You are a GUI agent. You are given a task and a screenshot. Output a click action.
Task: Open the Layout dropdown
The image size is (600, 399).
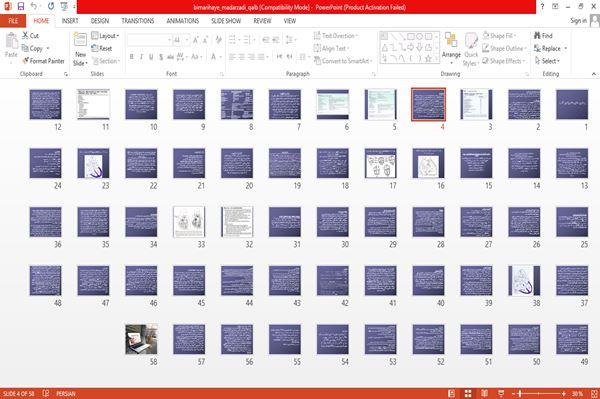pyautogui.click(x=105, y=36)
